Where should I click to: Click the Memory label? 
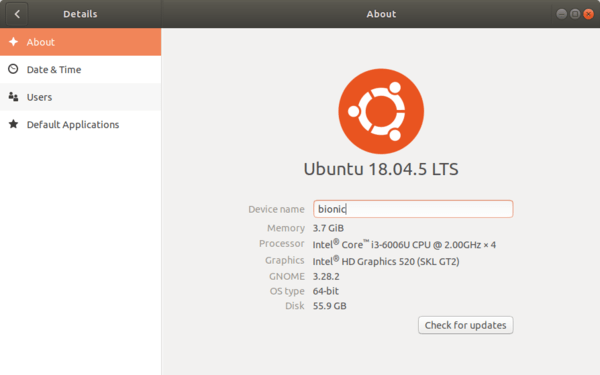click(x=286, y=228)
